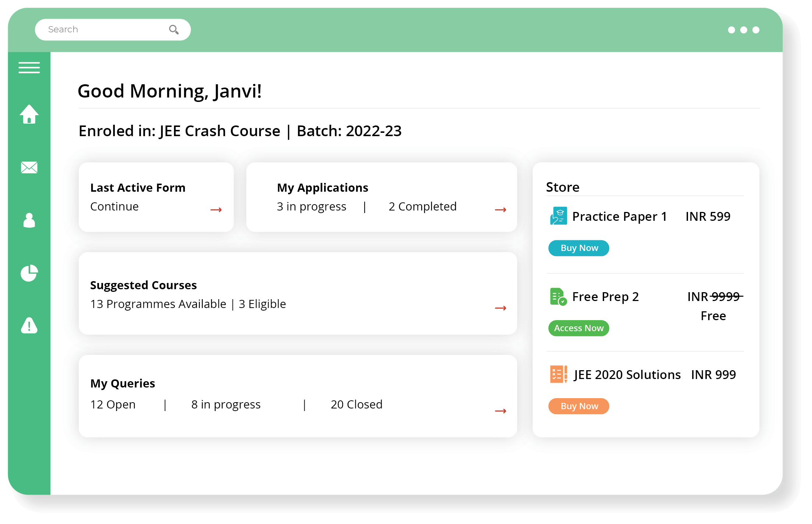Viewport: 812px width, 524px height.
Task: Go to Home via sidebar icon
Action: [x=29, y=114]
